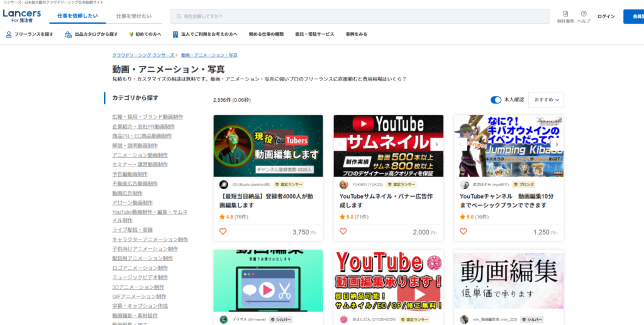Image resolution: width=644 pixels, height=325 pixels.
Task: Show next image on Jumping Kibao card
Action: click(x=557, y=145)
